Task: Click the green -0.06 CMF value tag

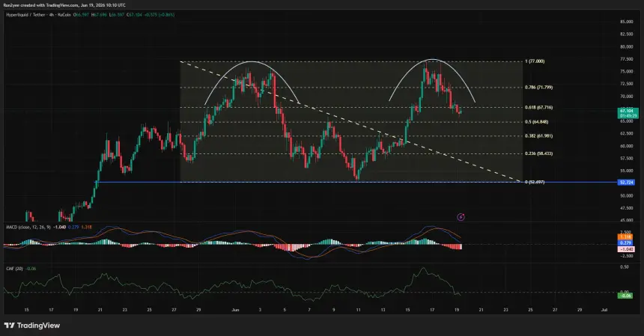Action: (x=625, y=296)
